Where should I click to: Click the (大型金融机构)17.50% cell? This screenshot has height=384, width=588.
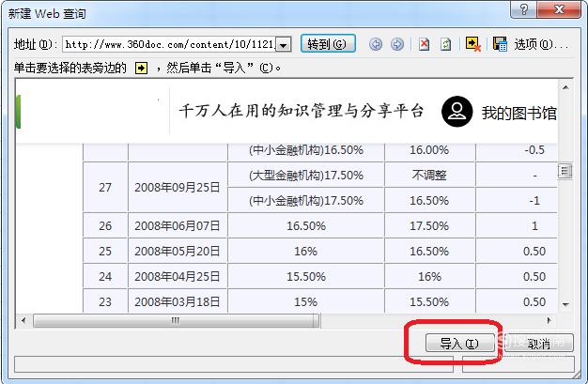coord(306,175)
